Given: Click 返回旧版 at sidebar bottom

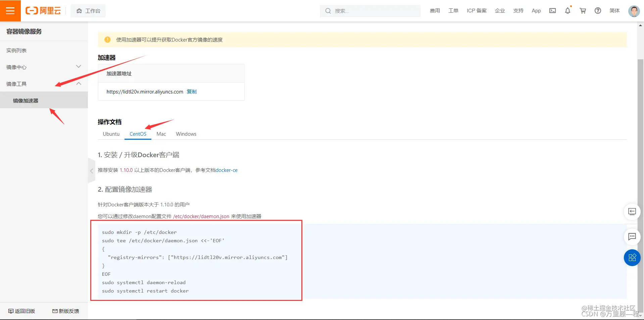Looking at the screenshot, I should (x=22, y=311).
